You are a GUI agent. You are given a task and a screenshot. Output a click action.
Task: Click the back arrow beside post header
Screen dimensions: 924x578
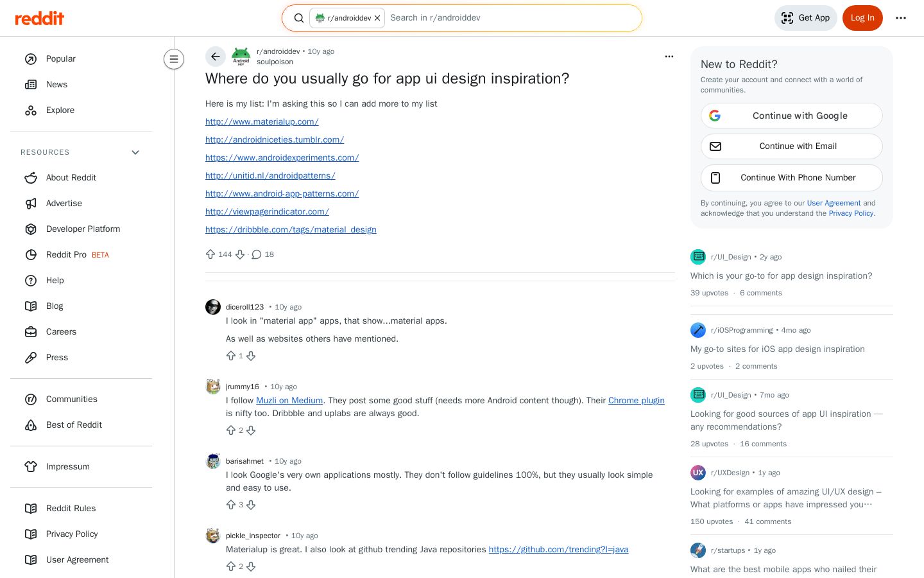[216, 57]
